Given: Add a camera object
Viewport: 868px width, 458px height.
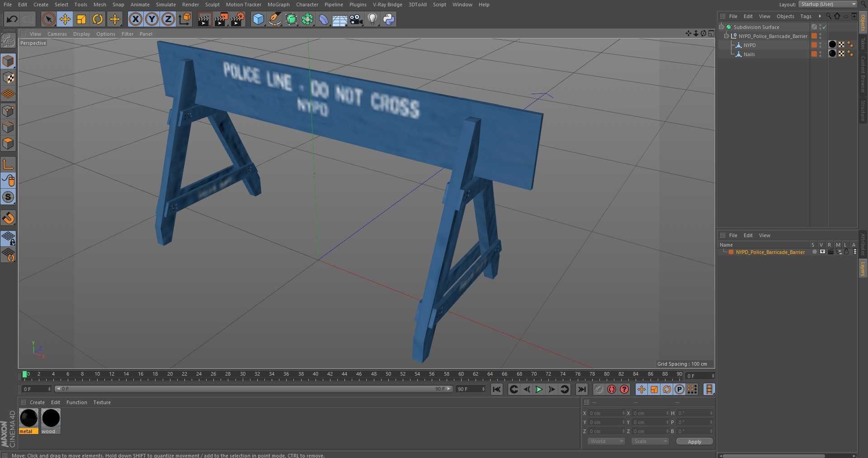Looking at the screenshot, I should [356, 19].
